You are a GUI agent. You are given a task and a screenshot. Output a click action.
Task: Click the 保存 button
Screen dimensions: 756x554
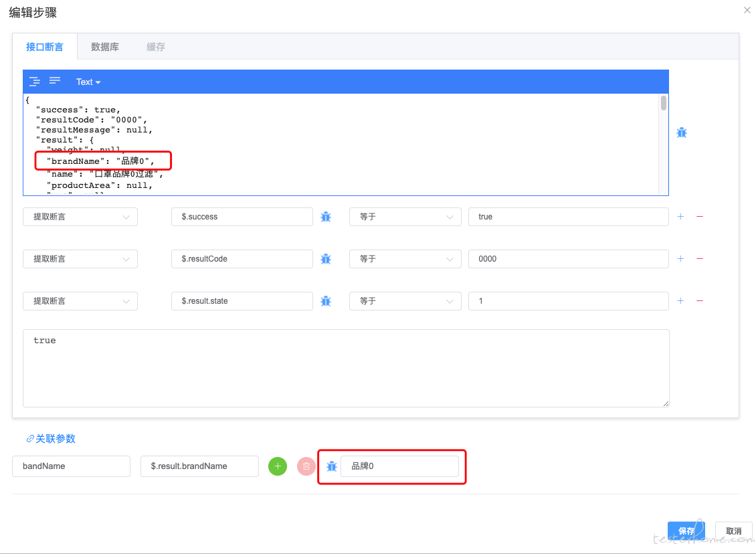point(686,531)
